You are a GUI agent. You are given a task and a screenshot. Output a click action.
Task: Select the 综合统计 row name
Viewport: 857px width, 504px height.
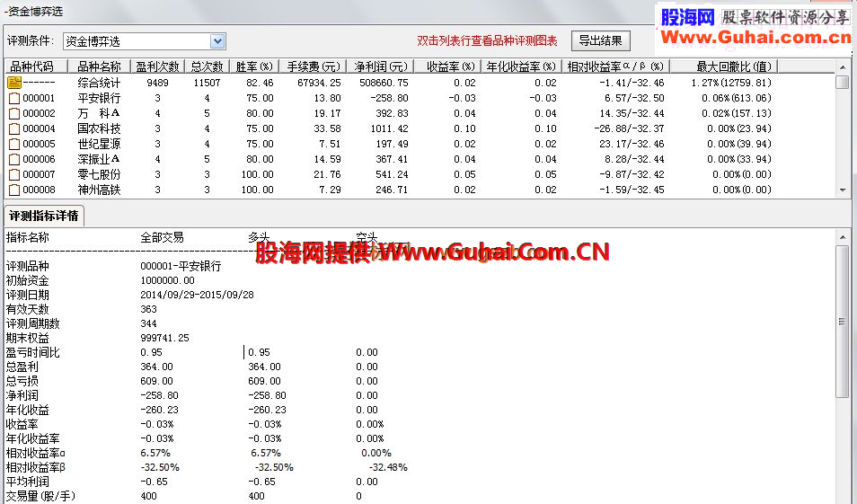coord(99,83)
